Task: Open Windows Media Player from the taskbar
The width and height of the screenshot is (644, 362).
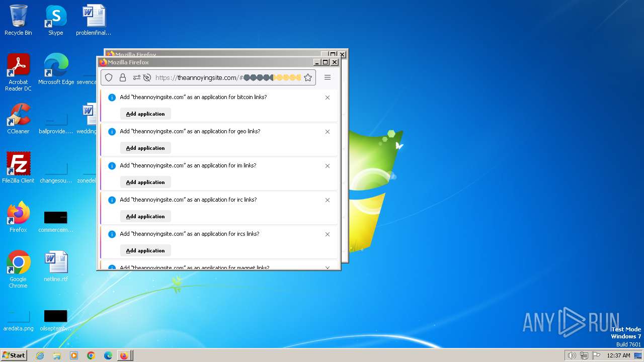Action: pos(74,355)
